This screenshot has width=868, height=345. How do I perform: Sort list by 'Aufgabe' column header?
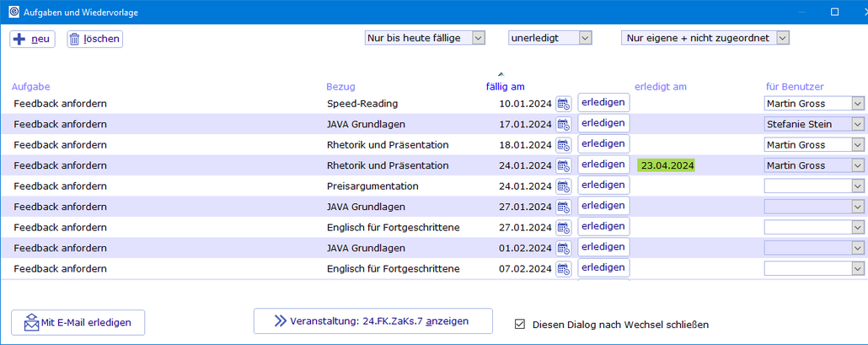pos(30,86)
